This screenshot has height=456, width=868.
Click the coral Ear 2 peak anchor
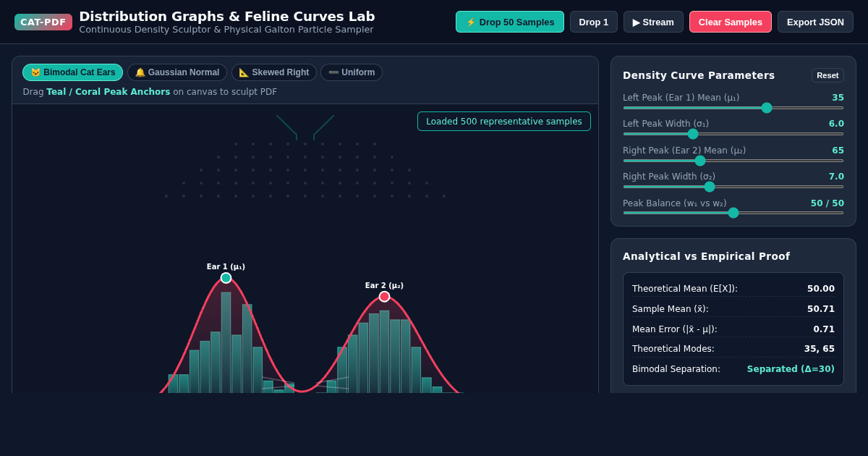tap(384, 297)
